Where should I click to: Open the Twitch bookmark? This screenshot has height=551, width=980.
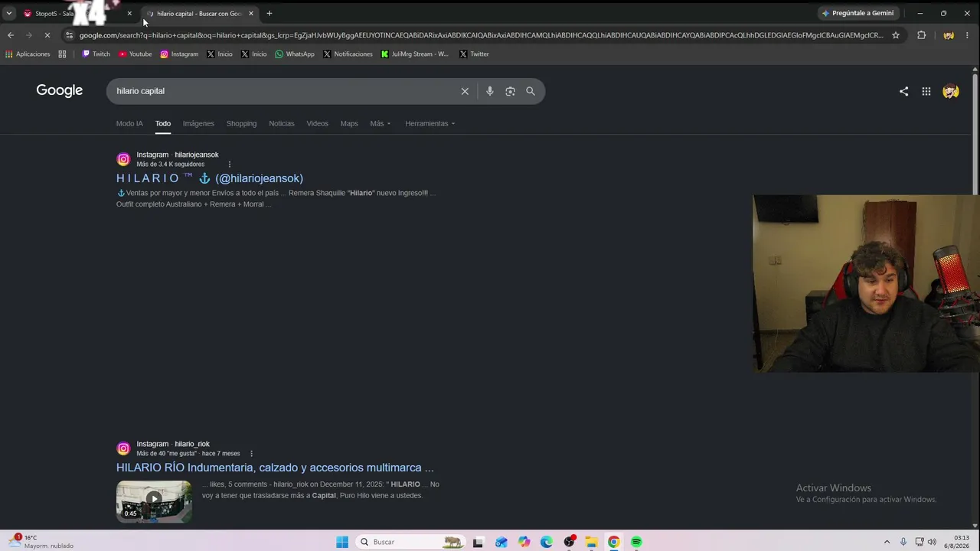[96, 54]
